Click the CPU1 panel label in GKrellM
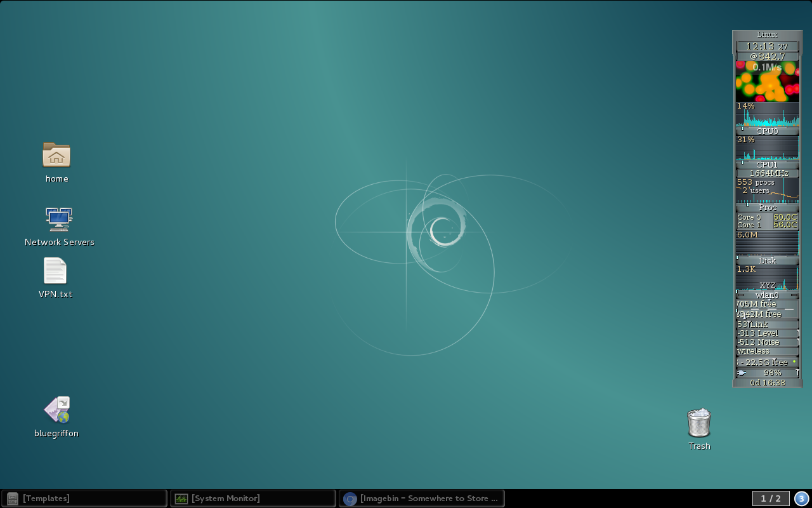This screenshot has height=508, width=812. (x=767, y=165)
